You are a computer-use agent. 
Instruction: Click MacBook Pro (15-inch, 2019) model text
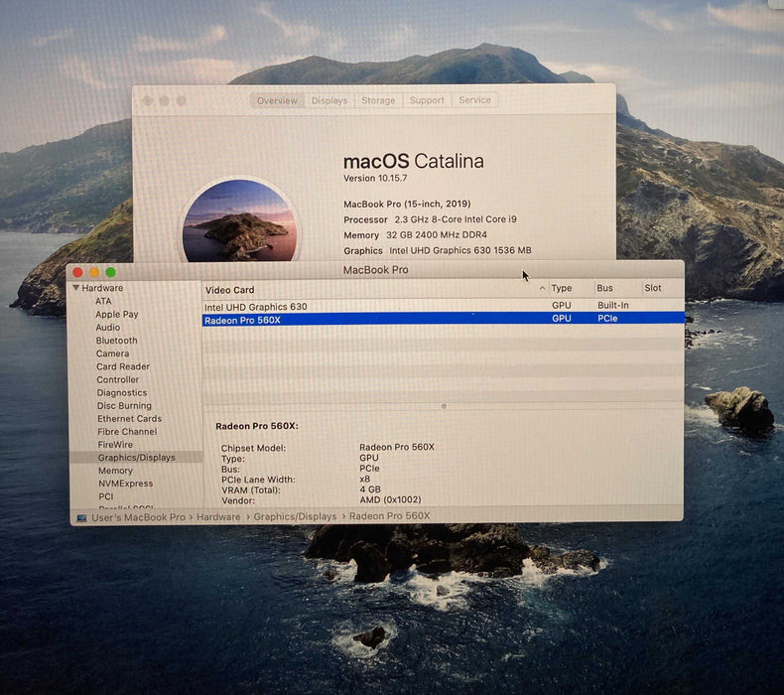tap(407, 205)
